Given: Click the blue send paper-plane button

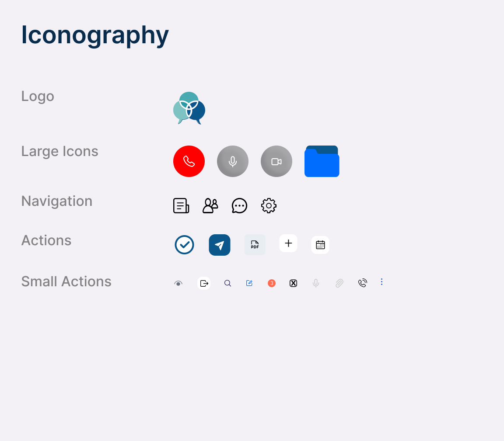Looking at the screenshot, I should coord(220,245).
